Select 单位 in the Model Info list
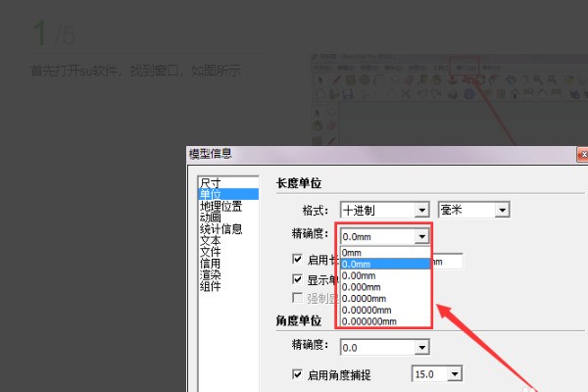The image size is (588, 392). click(228, 194)
